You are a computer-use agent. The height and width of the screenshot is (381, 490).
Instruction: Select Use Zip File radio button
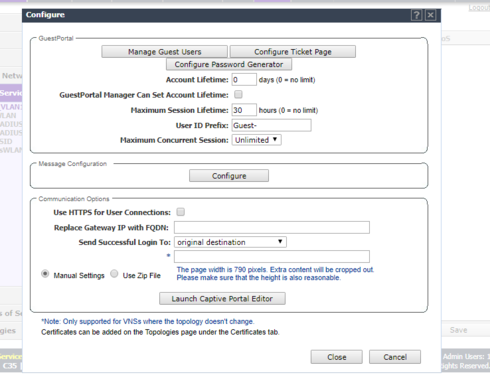[x=114, y=274]
